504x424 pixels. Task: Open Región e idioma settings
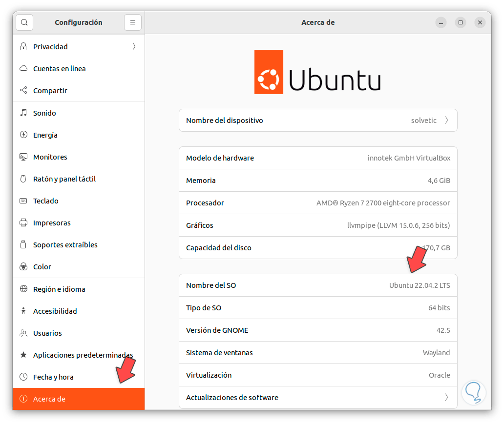click(x=79, y=289)
